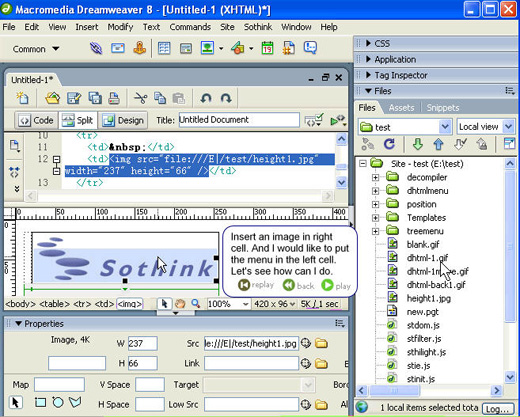Click the New document icon
This screenshot has height=417, width=520.
(x=22, y=98)
